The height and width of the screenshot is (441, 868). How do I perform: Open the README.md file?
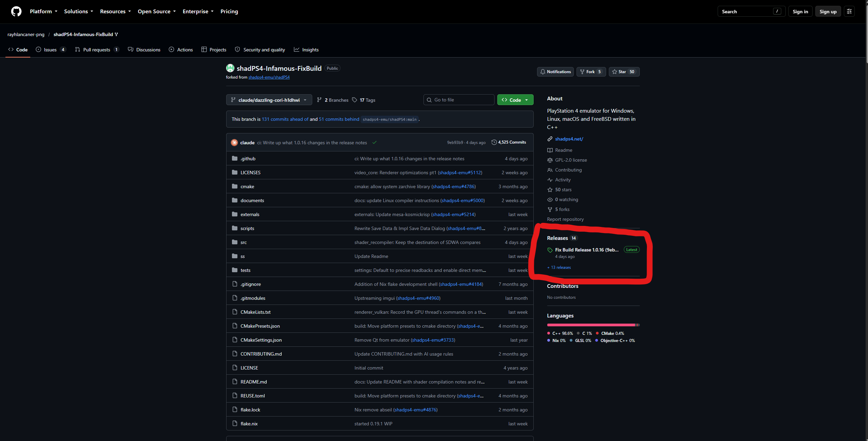[254, 382]
